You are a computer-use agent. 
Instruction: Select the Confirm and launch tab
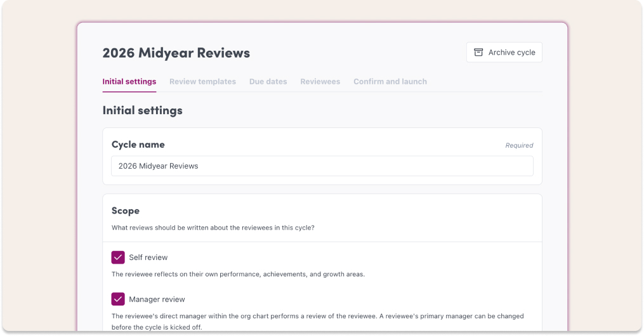pyautogui.click(x=390, y=82)
